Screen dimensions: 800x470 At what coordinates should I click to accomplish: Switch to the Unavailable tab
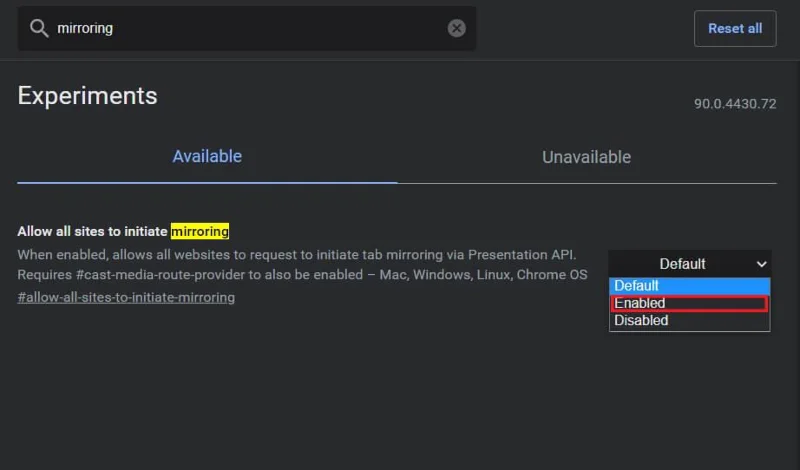pyautogui.click(x=587, y=157)
